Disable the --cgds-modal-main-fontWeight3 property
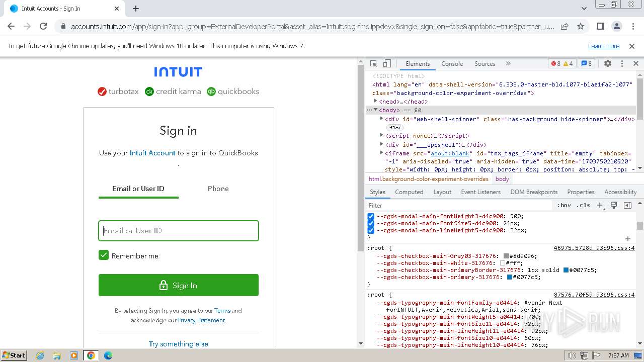This screenshot has height=362, width=644. pos(371,217)
